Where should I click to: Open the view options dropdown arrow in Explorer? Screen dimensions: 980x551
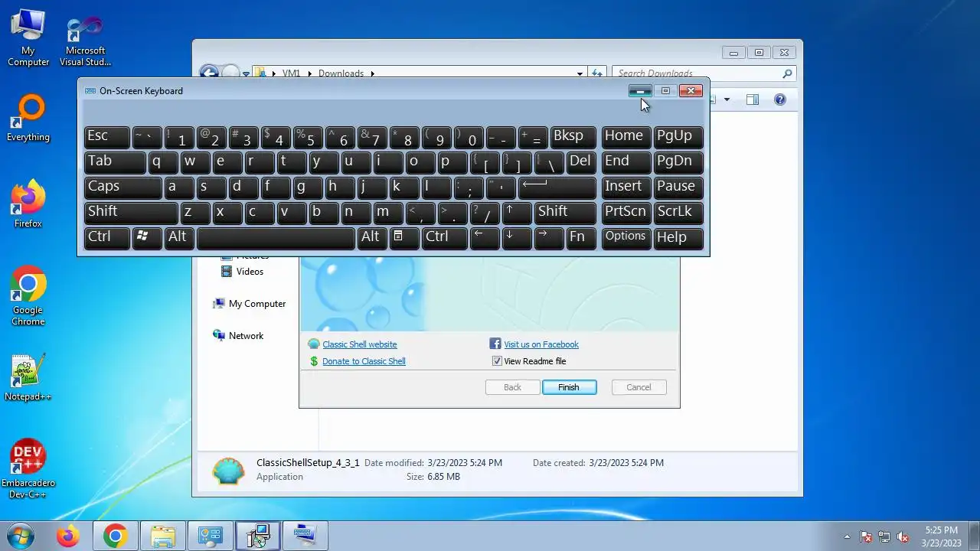[727, 99]
